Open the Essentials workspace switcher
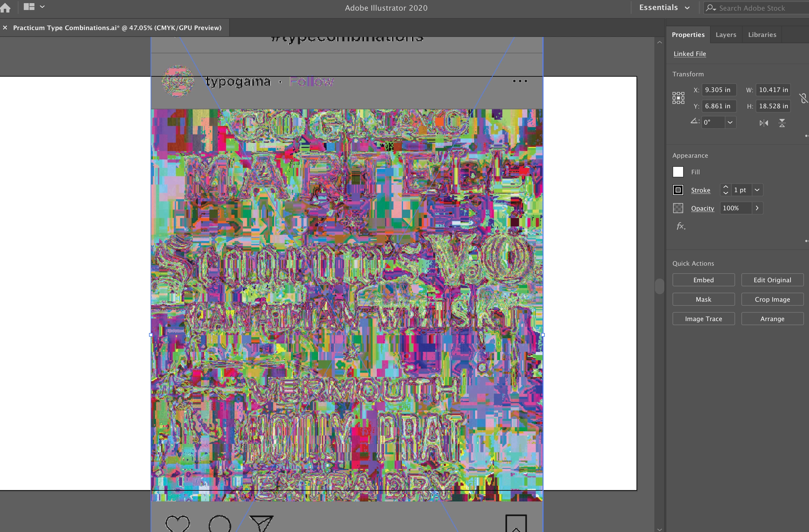 pyautogui.click(x=665, y=8)
